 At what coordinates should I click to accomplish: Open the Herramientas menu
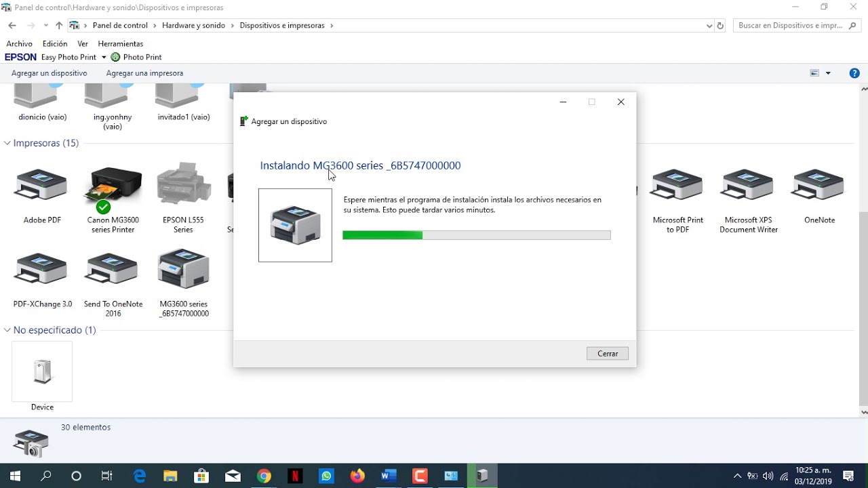pyautogui.click(x=121, y=44)
